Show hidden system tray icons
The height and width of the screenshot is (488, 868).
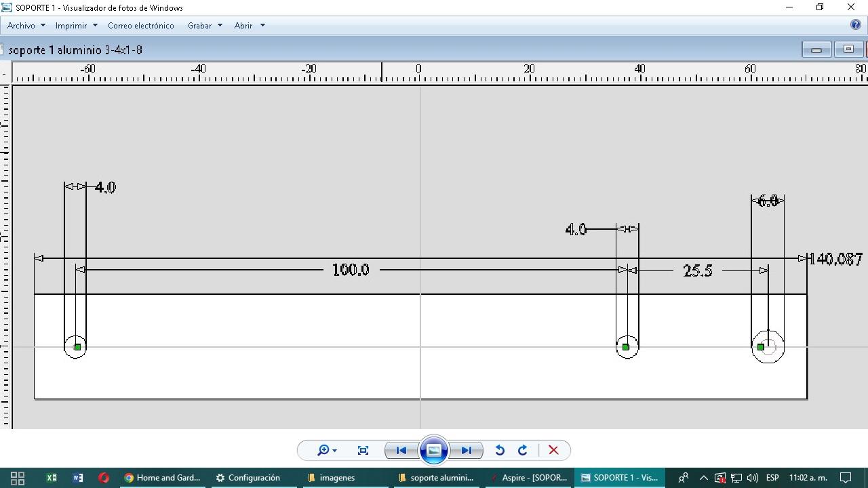pos(703,478)
